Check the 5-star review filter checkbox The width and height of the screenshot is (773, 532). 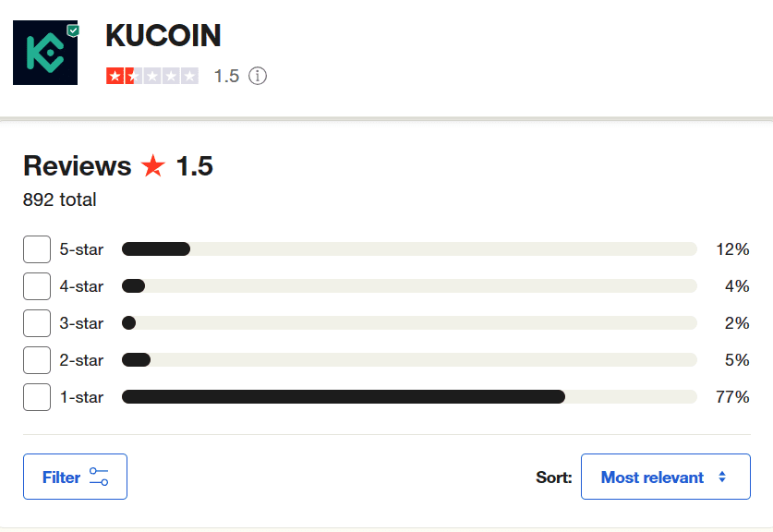pos(37,248)
